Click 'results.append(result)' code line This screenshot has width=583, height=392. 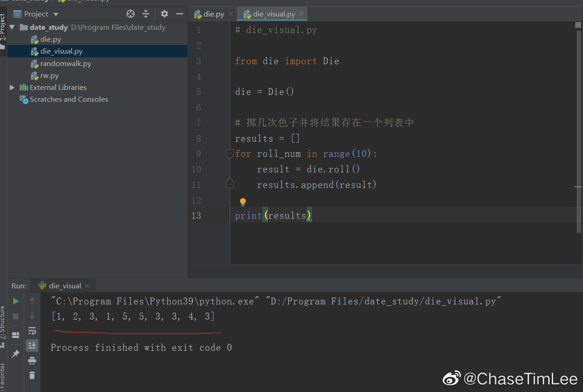click(316, 185)
